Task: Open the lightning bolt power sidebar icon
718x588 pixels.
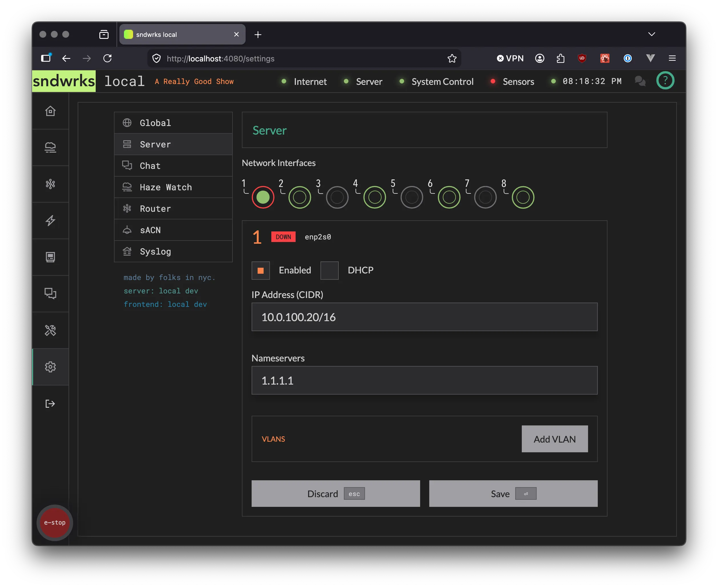Action: [51, 221]
